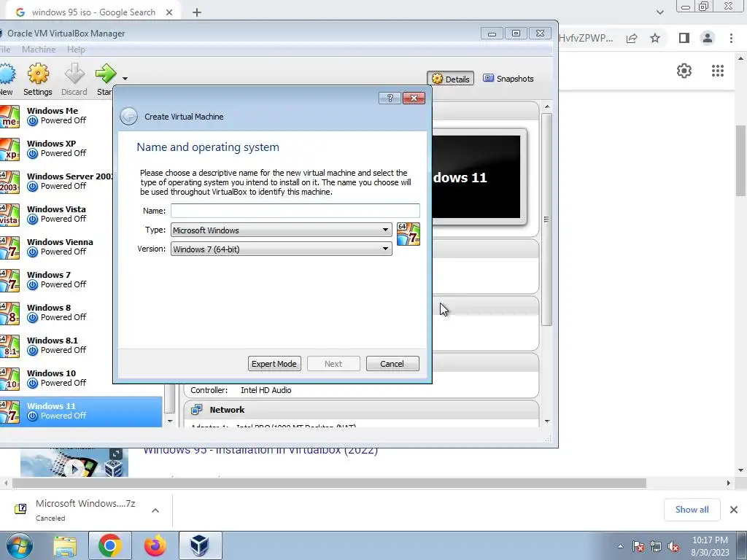The width and height of the screenshot is (747, 560).
Task: Click the VM list scroll down arrow
Action: click(170, 421)
